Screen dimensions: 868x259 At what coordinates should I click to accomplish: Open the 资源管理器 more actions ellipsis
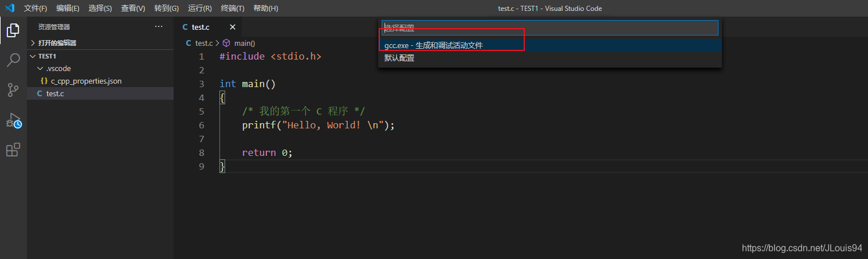pyautogui.click(x=159, y=26)
